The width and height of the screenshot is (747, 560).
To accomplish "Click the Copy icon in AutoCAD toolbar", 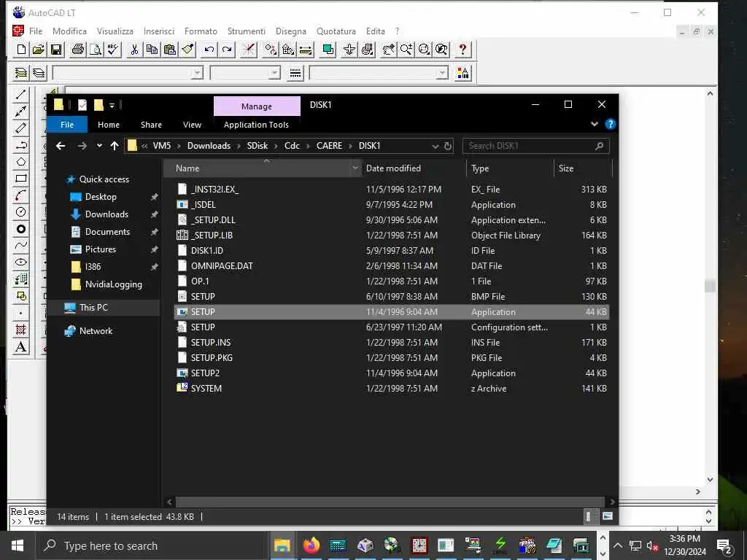I will tap(152, 50).
